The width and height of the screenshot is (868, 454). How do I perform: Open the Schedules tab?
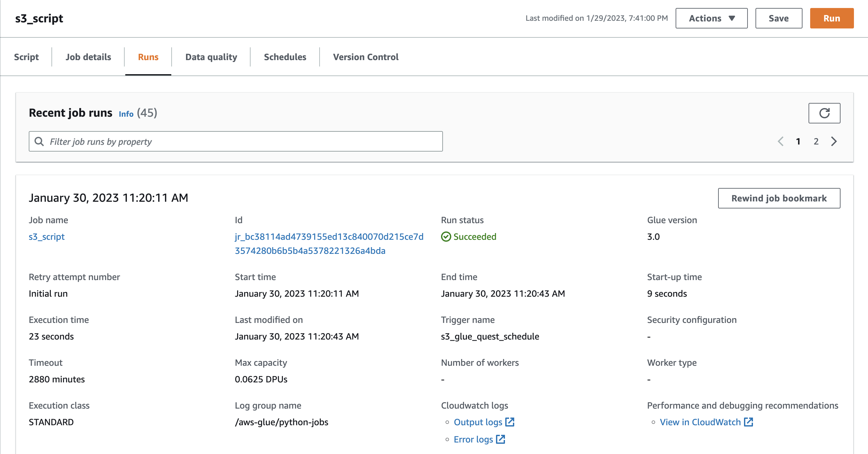point(285,57)
